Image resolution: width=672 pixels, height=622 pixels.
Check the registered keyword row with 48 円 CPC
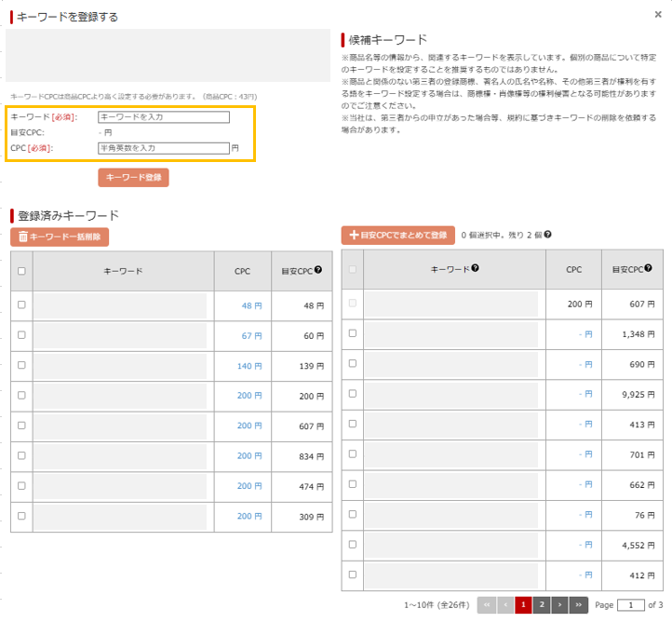(22, 304)
